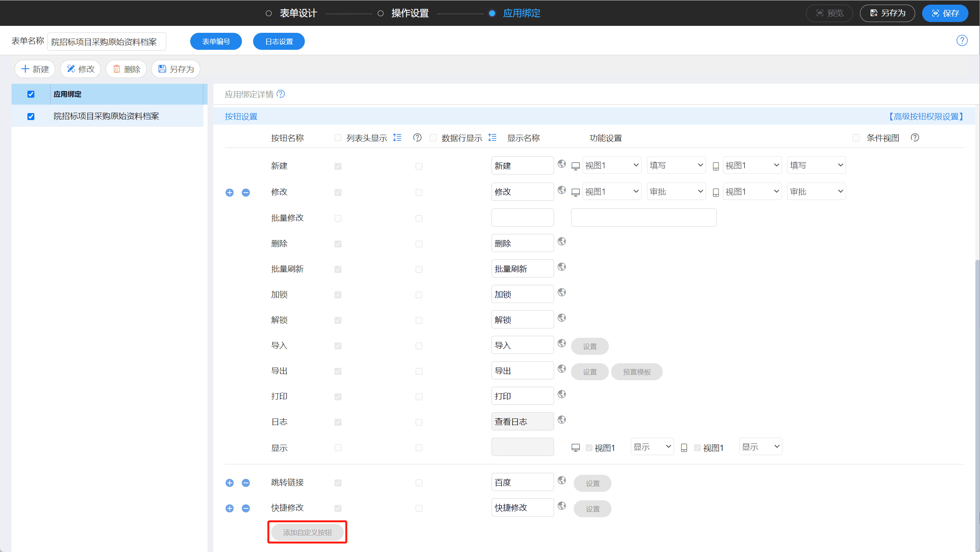
Task: Open mobile 填写 dropdown on 新建 row
Action: [x=817, y=165]
